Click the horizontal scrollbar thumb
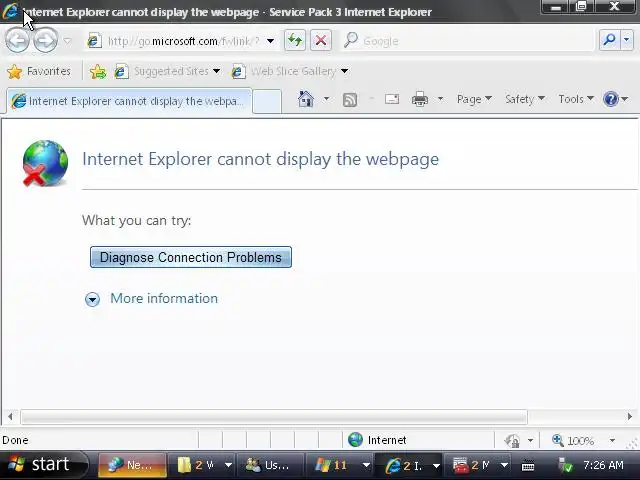 pos(274,417)
